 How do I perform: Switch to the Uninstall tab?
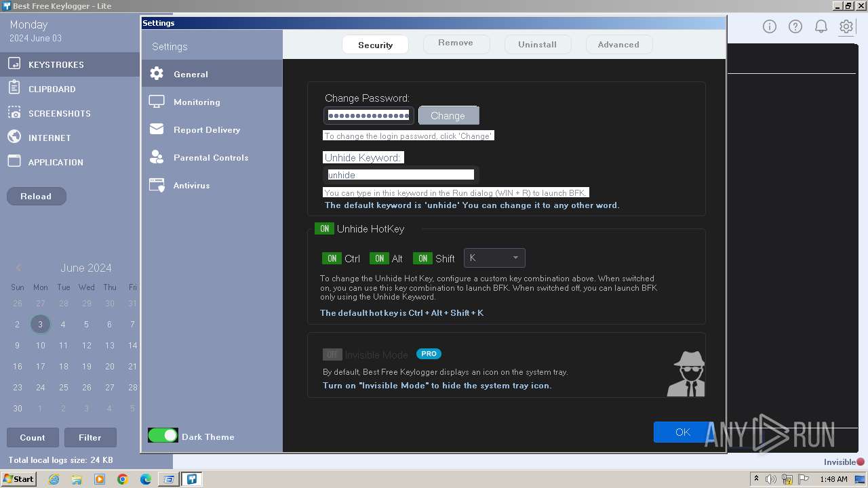537,45
